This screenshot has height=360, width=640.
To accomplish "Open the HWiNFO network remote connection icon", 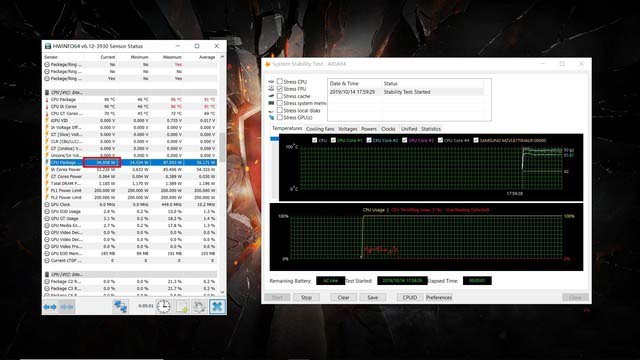I will 120,307.
